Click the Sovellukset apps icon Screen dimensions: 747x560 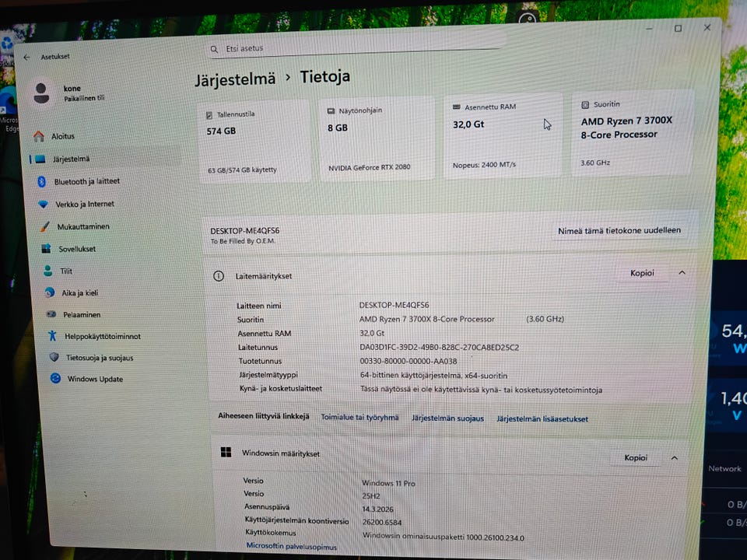tap(46, 249)
